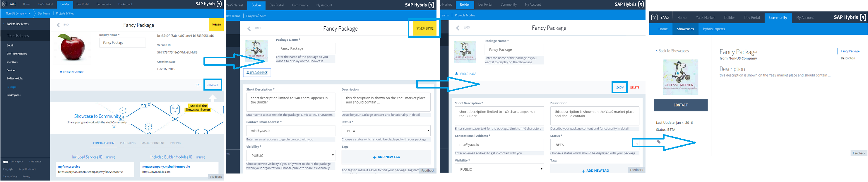Open the Non-US Company dropdown
Viewport: 868px width, 182px height.
pyautogui.click(x=18, y=13)
